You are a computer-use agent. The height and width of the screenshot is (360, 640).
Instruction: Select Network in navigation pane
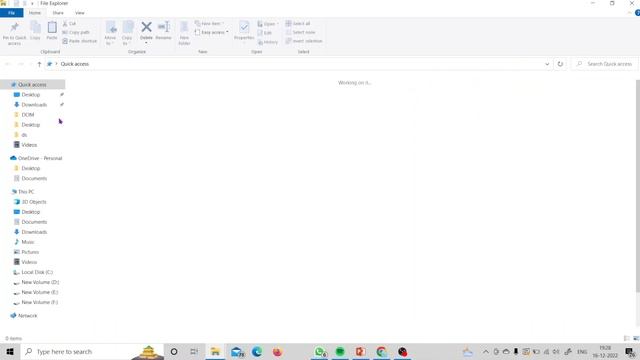coord(28,316)
